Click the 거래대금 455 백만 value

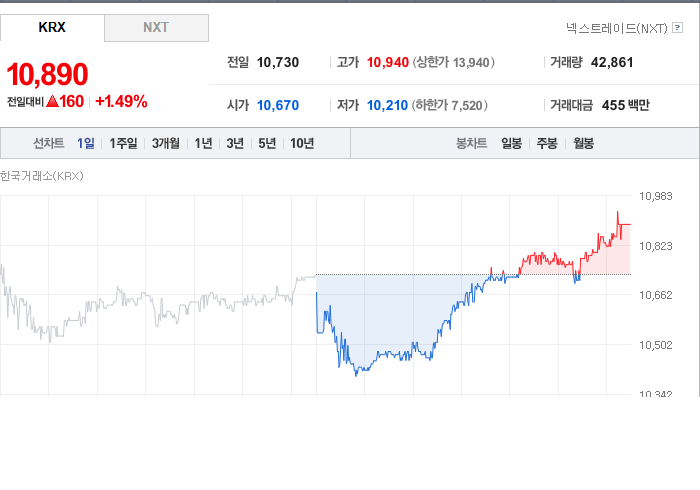point(625,105)
